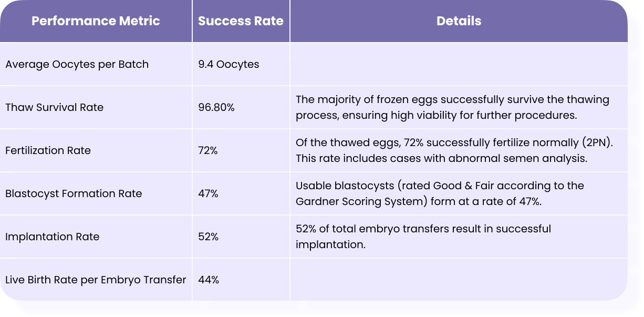Image resolution: width=644 pixels, height=317 pixels.
Task: Click the Implantation Rate row label
Action: 52,237
